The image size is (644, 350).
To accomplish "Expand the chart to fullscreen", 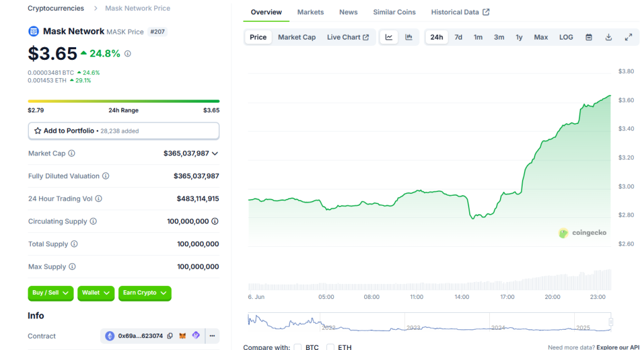I will [x=628, y=37].
